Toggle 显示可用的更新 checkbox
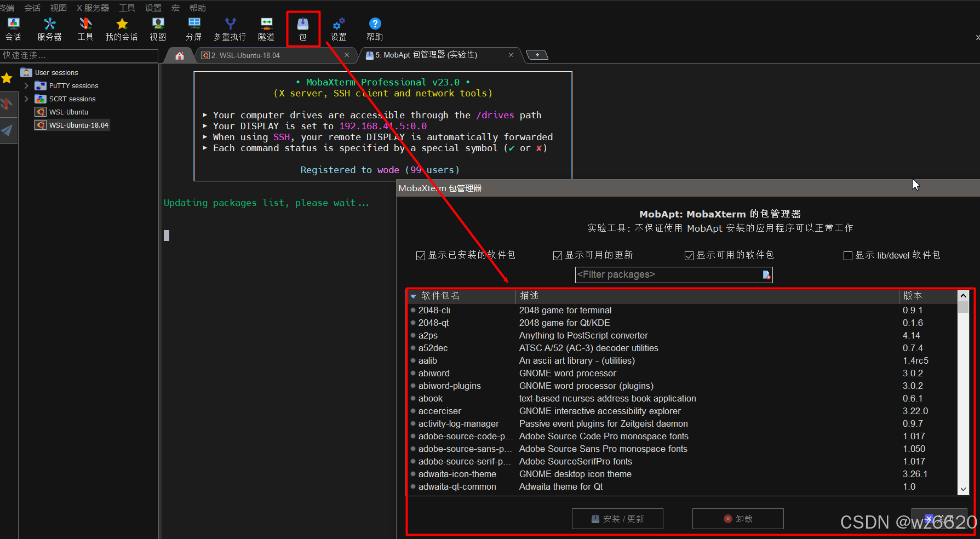The height and width of the screenshot is (539, 980). pyautogui.click(x=558, y=256)
